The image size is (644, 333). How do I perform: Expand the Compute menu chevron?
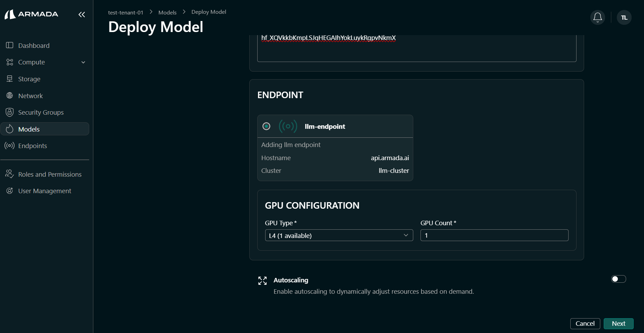[x=83, y=62]
